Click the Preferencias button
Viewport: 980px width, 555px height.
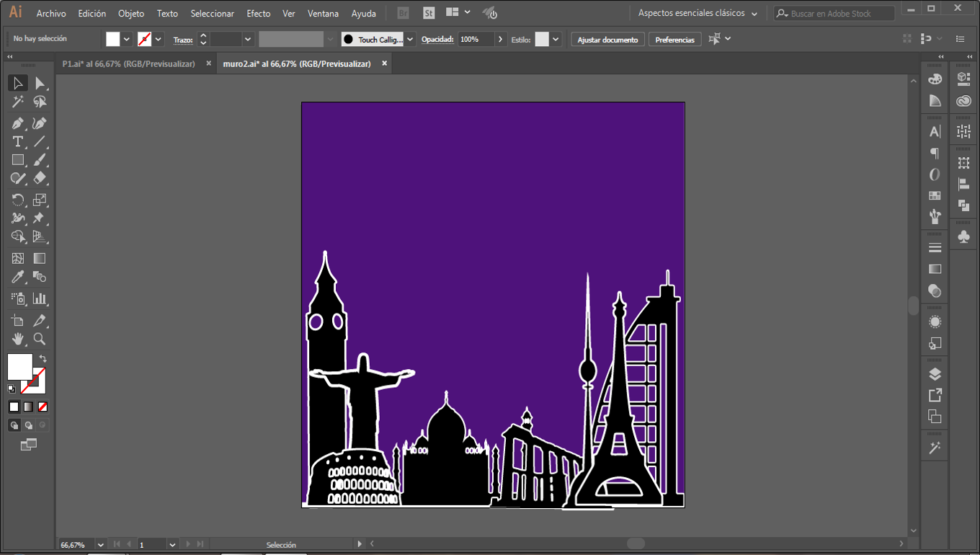674,40
